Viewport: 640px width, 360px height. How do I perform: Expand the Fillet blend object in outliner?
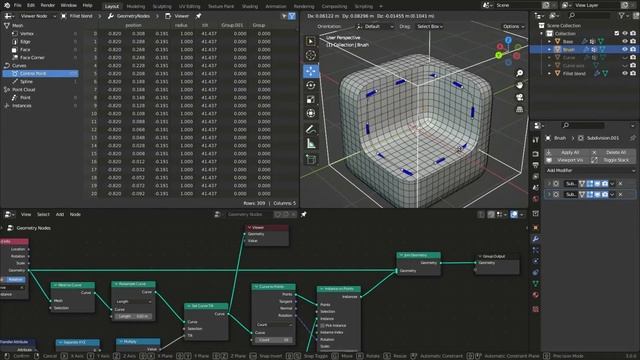(549, 73)
